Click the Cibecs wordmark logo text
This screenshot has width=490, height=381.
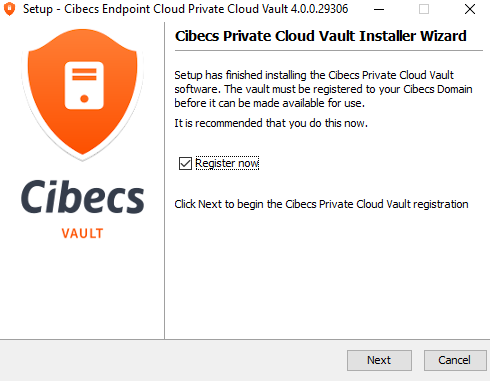[x=83, y=197]
